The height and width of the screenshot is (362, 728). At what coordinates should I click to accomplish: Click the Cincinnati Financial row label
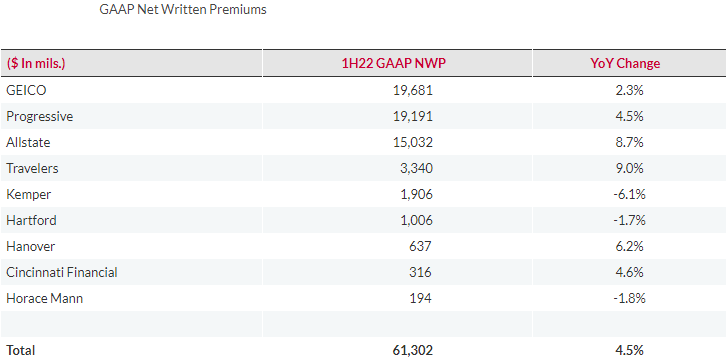[62, 272]
